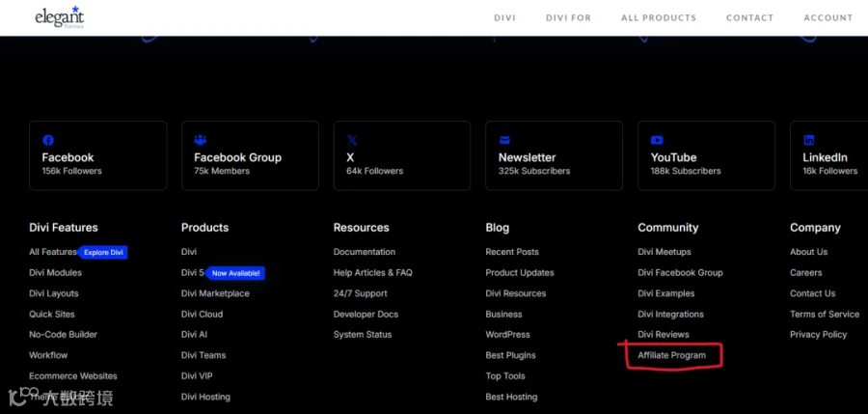Open the Divi Modules link

[x=55, y=273]
